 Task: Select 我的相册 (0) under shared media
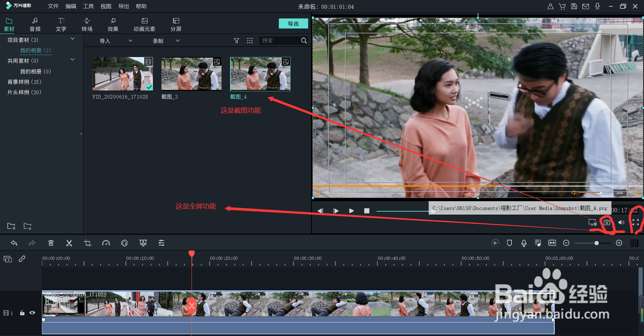[36, 71]
